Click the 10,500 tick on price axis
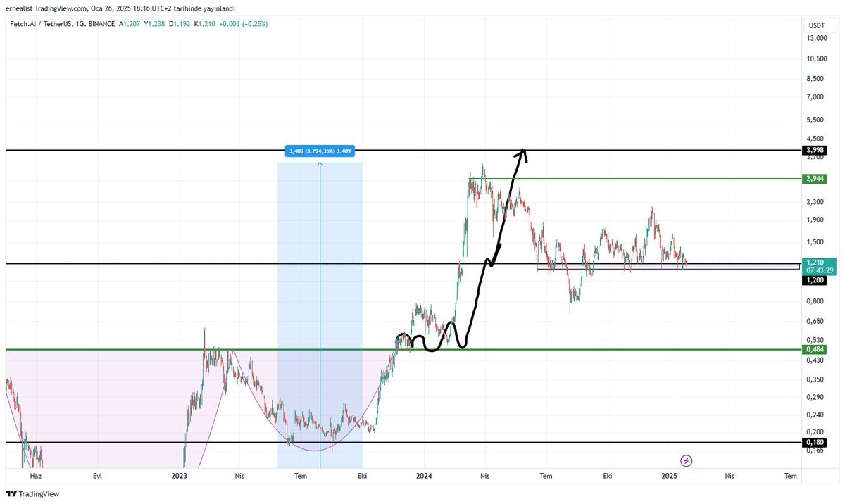Image resolution: width=845 pixels, height=504 pixels. (x=816, y=59)
